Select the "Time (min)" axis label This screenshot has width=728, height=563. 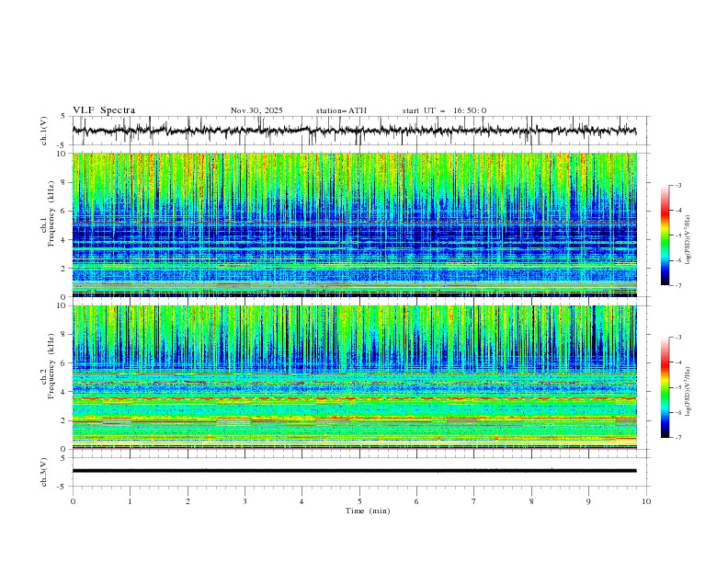tap(368, 511)
